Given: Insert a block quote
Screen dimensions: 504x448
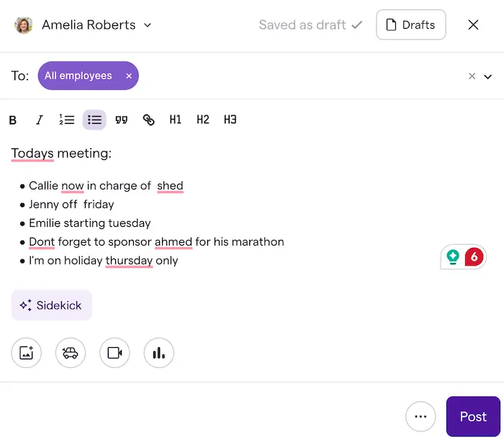Looking at the screenshot, I should [x=121, y=120].
